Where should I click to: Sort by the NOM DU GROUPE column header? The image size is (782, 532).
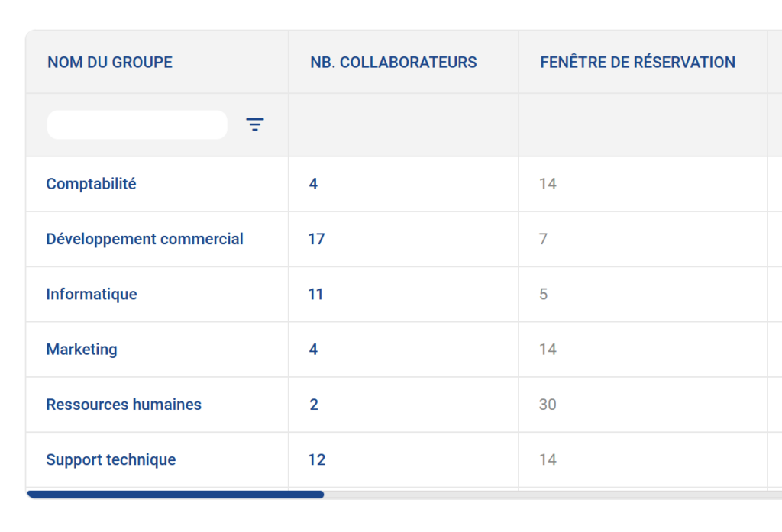click(109, 62)
